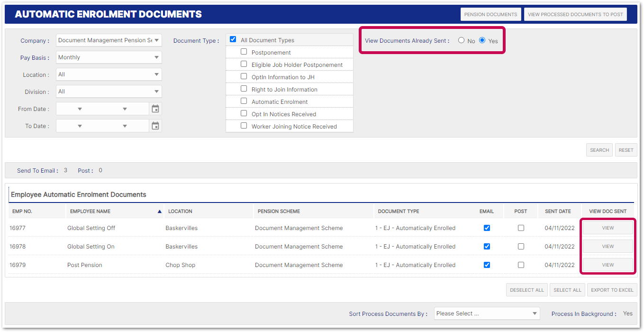View sent document for employee 16978

pos(608,247)
